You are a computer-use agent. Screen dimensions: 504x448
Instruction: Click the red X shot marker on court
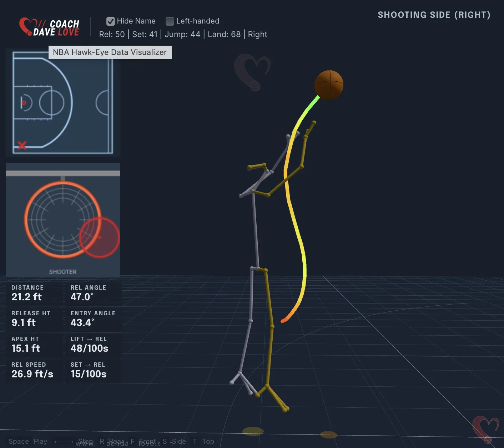(x=22, y=145)
